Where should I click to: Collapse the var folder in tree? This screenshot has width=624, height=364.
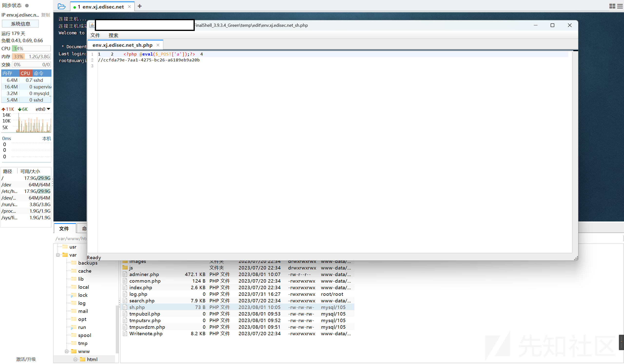coord(58,255)
